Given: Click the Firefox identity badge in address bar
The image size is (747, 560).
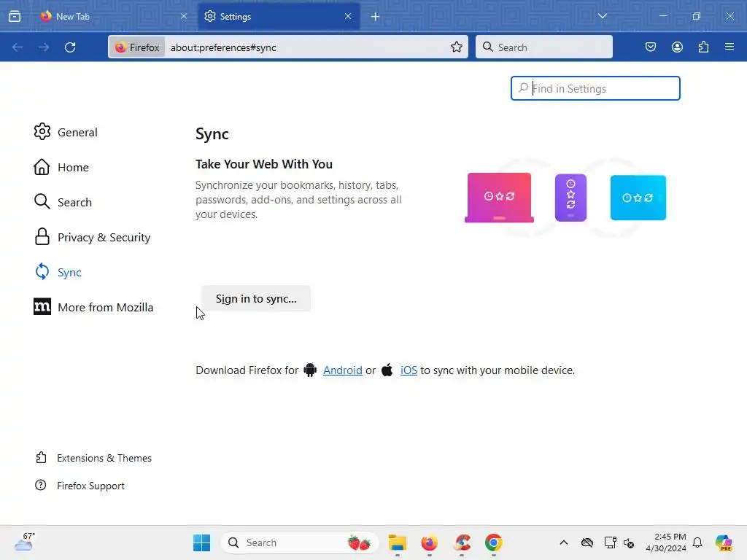Looking at the screenshot, I should (137, 47).
